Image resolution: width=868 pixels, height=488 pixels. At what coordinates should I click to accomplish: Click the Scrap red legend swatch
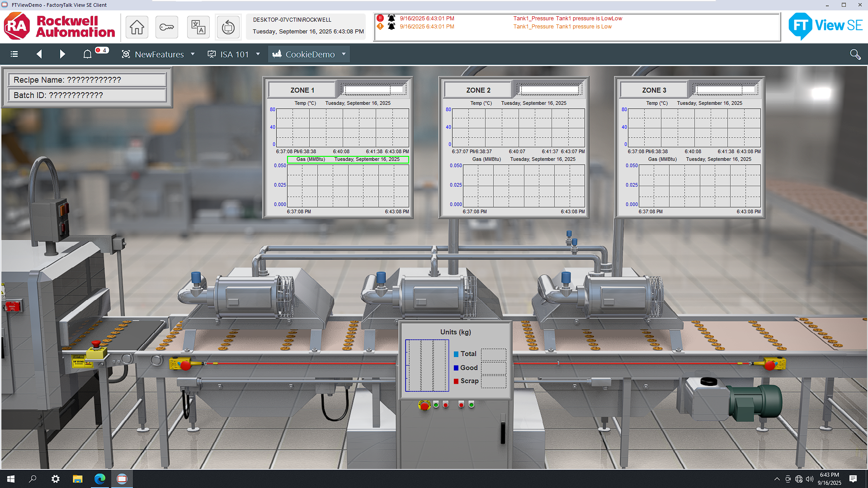click(x=456, y=381)
